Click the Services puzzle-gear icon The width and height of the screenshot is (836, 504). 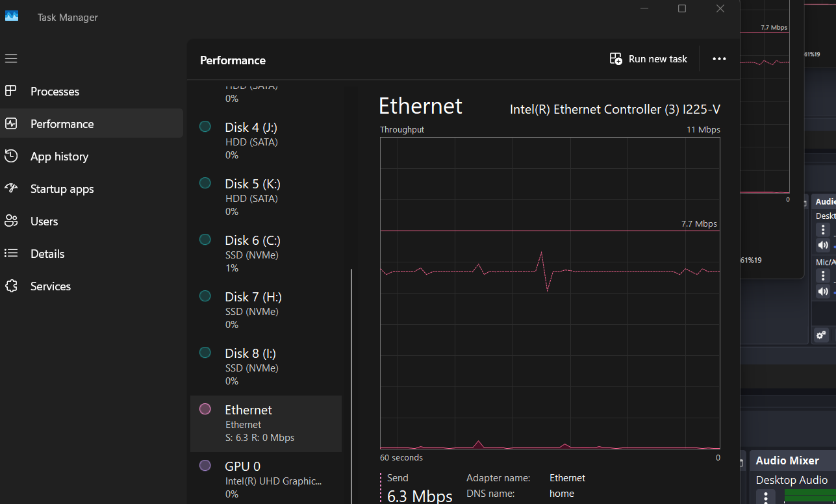pyautogui.click(x=10, y=286)
